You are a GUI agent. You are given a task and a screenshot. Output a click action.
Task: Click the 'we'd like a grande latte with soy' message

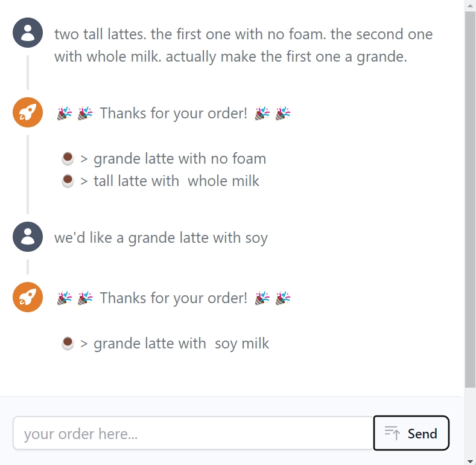[161, 238]
